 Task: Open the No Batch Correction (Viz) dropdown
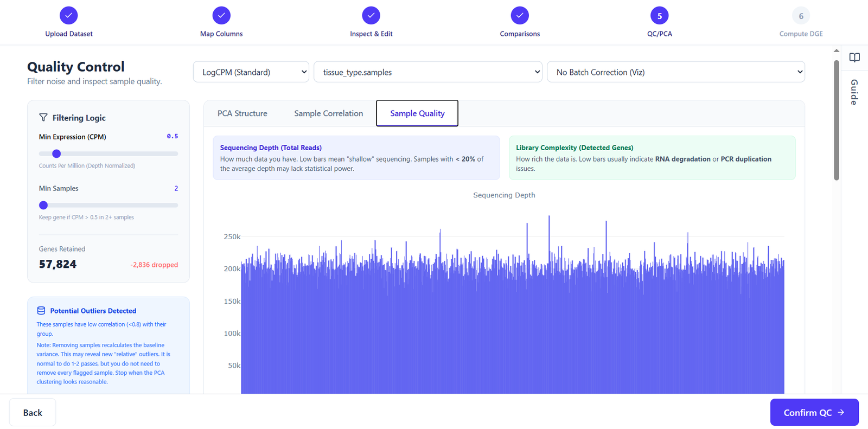point(676,72)
